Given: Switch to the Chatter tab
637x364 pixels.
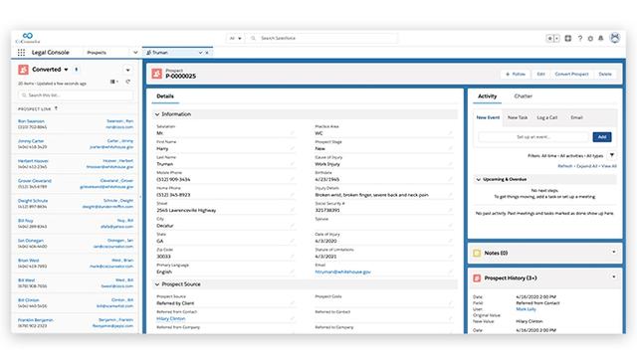Looking at the screenshot, I should coord(523,96).
